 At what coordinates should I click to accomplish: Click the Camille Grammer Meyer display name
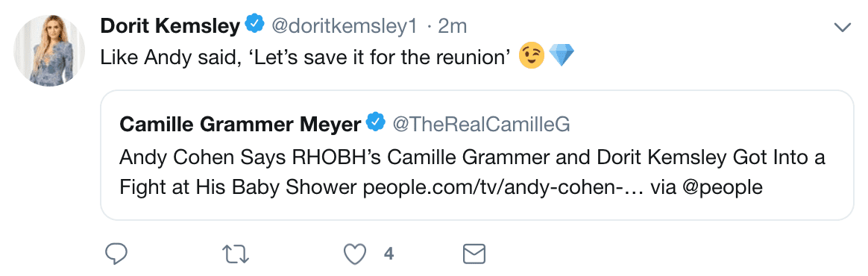(241, 124)
